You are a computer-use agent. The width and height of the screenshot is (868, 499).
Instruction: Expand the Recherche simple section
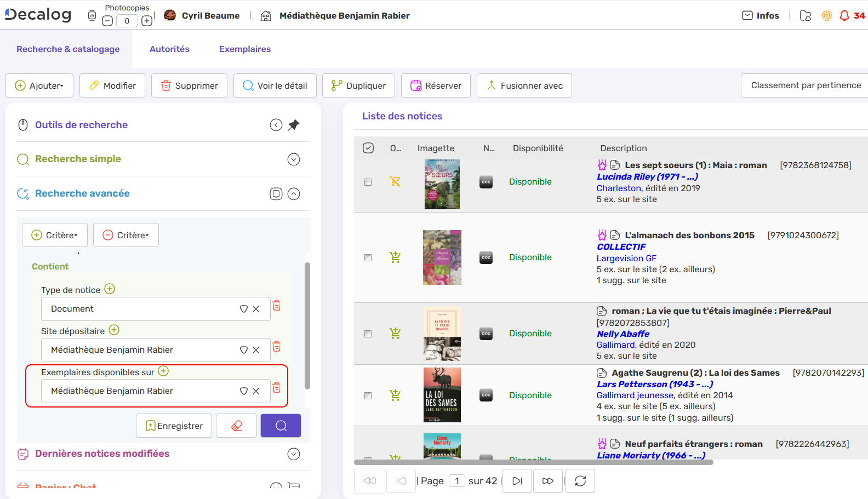coord(294,159)
